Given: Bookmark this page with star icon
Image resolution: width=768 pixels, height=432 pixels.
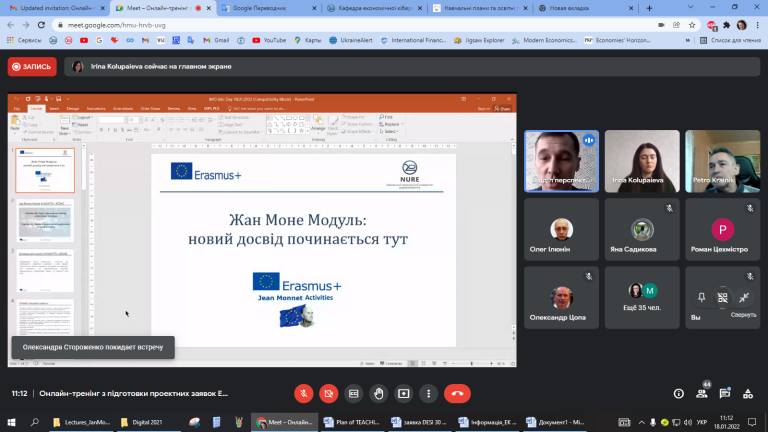Looking at the screenshot, I should 692,25.
